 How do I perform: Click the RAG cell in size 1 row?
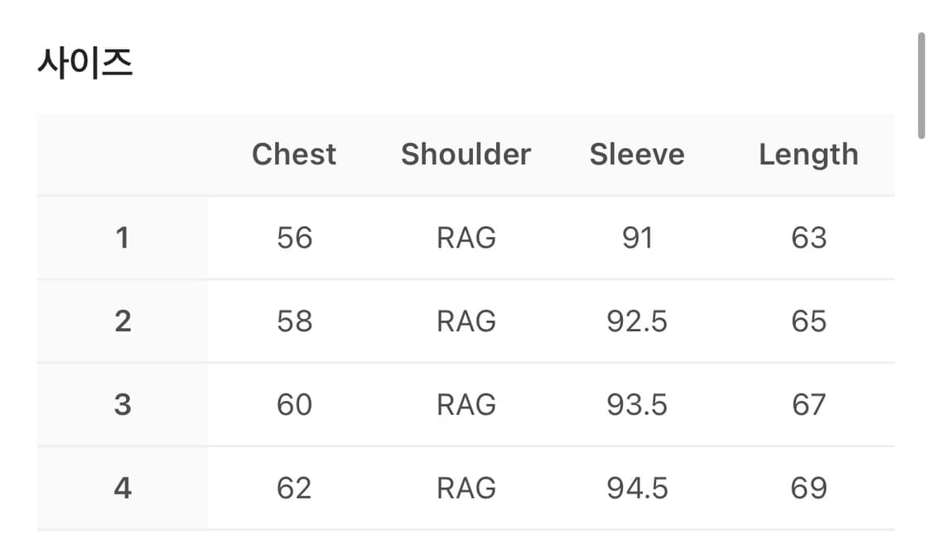tap(466, 239)
